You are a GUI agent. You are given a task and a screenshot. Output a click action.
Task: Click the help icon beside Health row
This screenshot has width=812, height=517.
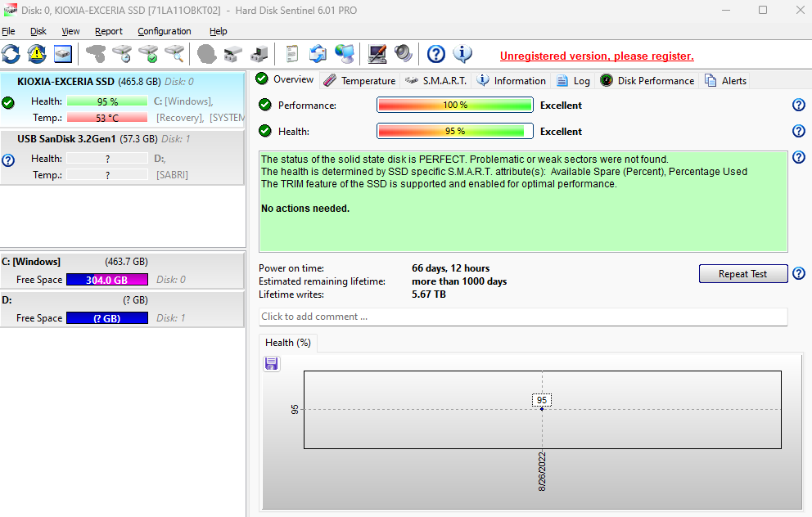click(799, 131)
